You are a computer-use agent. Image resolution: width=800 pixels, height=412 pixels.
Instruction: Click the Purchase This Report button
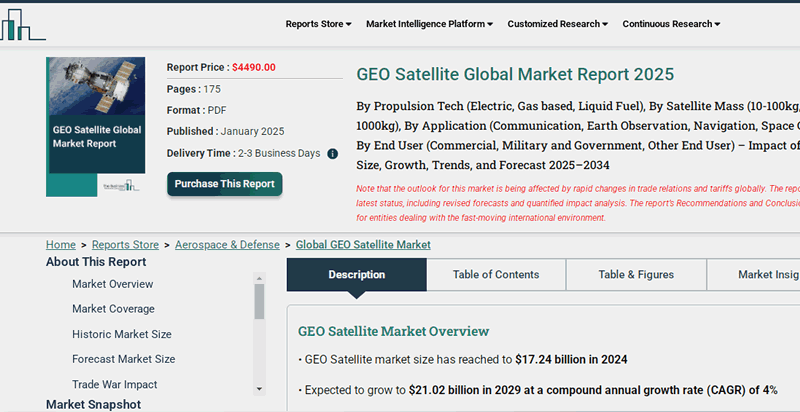pos(224,184)
